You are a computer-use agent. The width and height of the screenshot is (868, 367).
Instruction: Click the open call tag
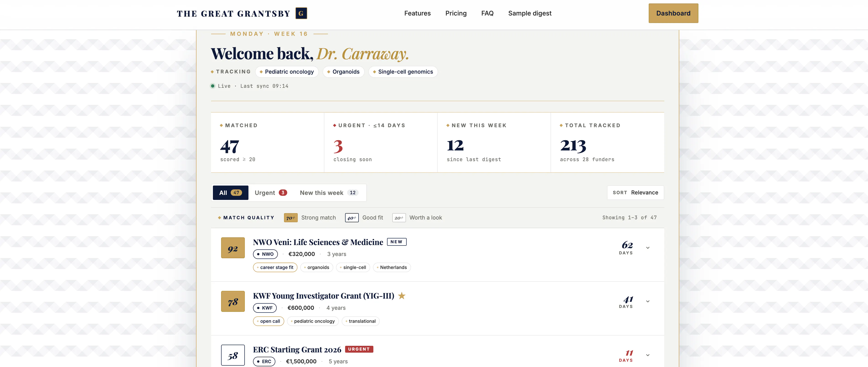(269, 321)
